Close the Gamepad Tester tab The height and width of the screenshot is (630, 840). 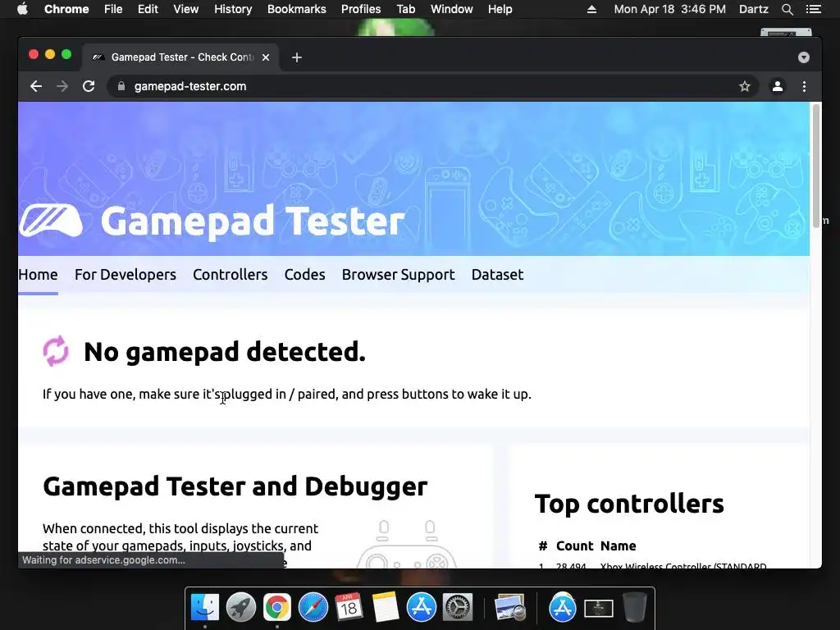(266, 57)
